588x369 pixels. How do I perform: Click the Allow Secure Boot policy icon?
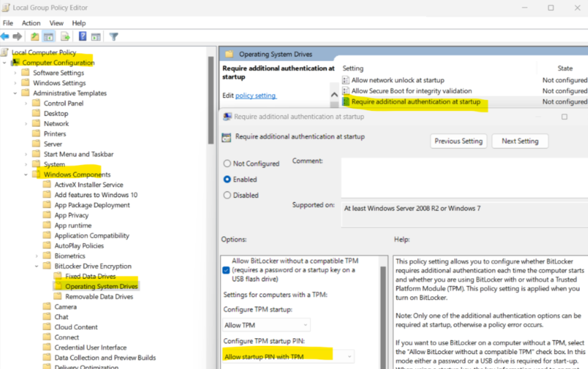click(x=346, y=91)
